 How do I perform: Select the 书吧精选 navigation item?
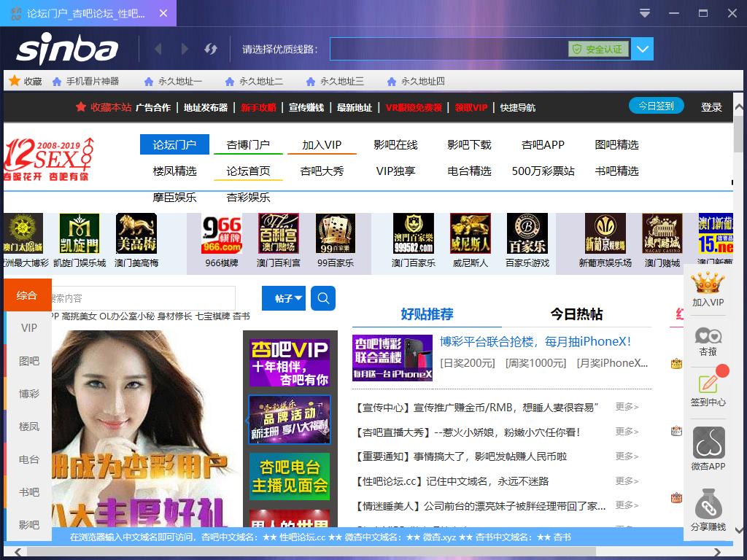pyautogui.click(x=616, y=171)
